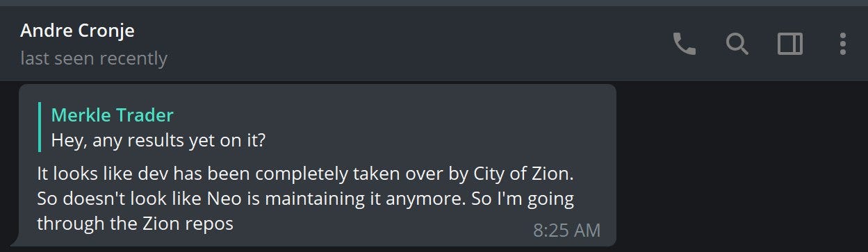This screenshot has height=252, width=868.
Task: Start a voice call with Andre Cronje
Action: click(685, 45)
